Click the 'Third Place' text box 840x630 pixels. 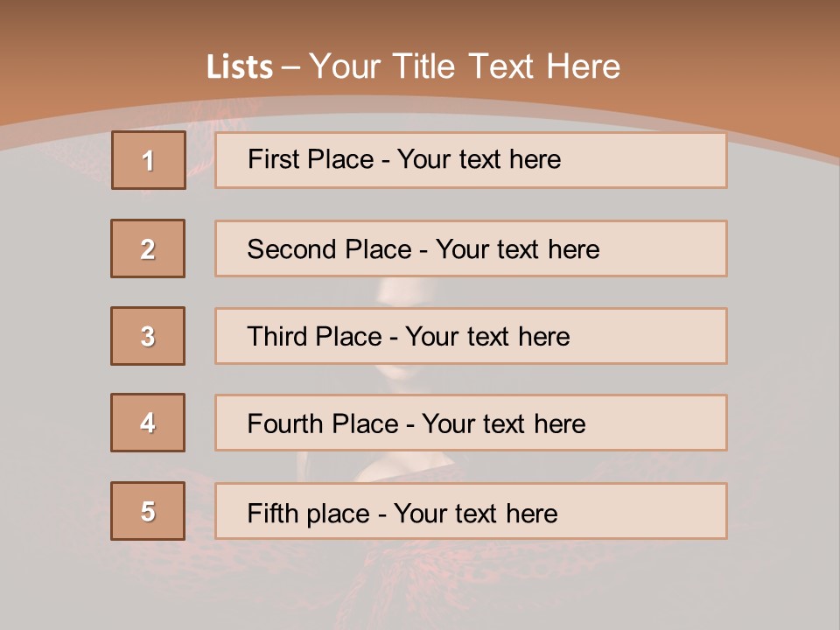pyautogui.click(x=471, y=336)
